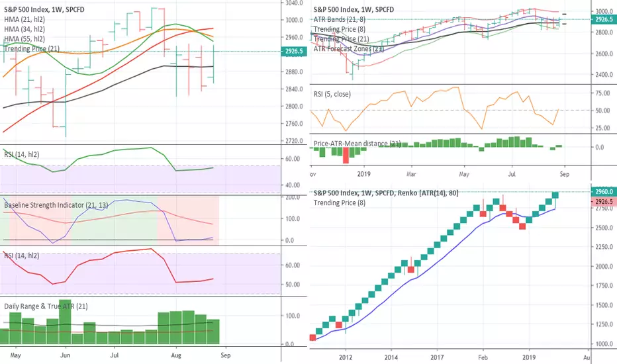617x364 pixels.
Task: Select the S&P 500 Index title in the left chart
Action: click(x=44, y=9)
